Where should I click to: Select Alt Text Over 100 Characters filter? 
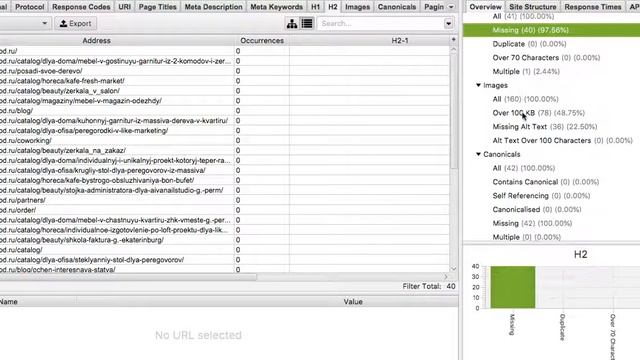[x=562, y=140]
